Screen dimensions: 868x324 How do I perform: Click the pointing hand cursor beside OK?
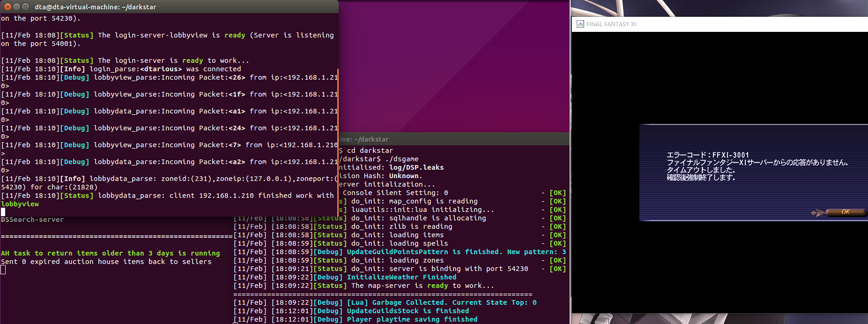click(817, 212)
